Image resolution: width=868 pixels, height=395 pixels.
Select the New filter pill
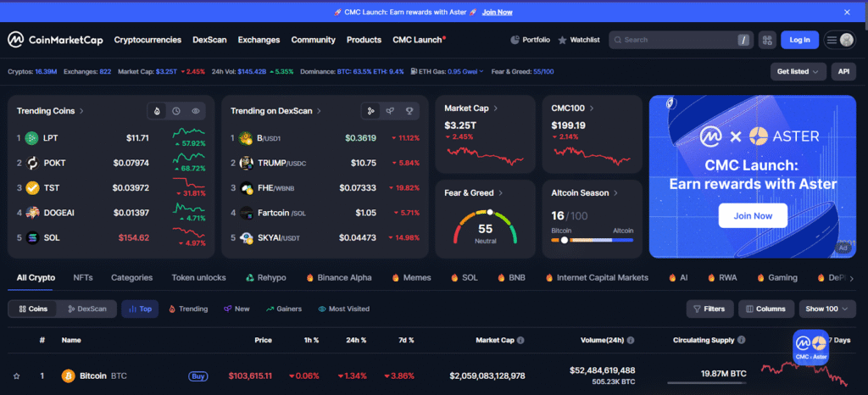click(x=236, y=309)
